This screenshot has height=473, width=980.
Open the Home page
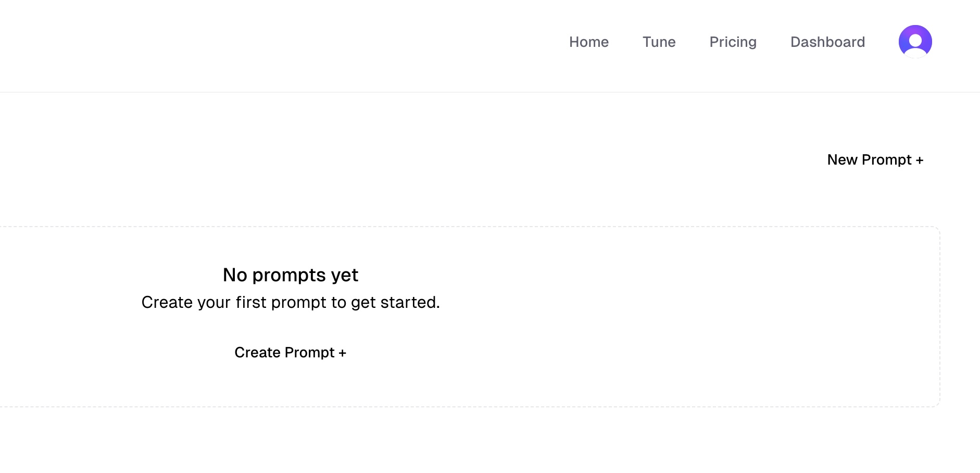click(x=589, y=42)
